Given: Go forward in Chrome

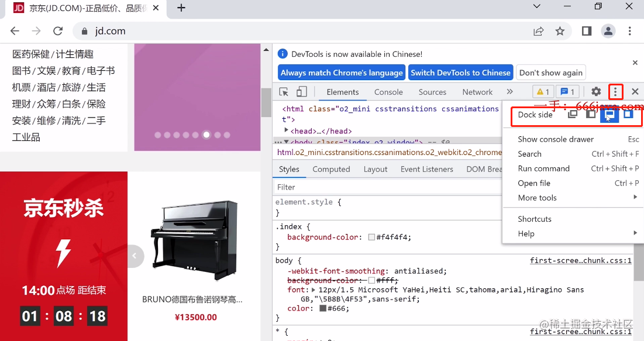Looking at the screenshot, I should [x=36, y=31].
